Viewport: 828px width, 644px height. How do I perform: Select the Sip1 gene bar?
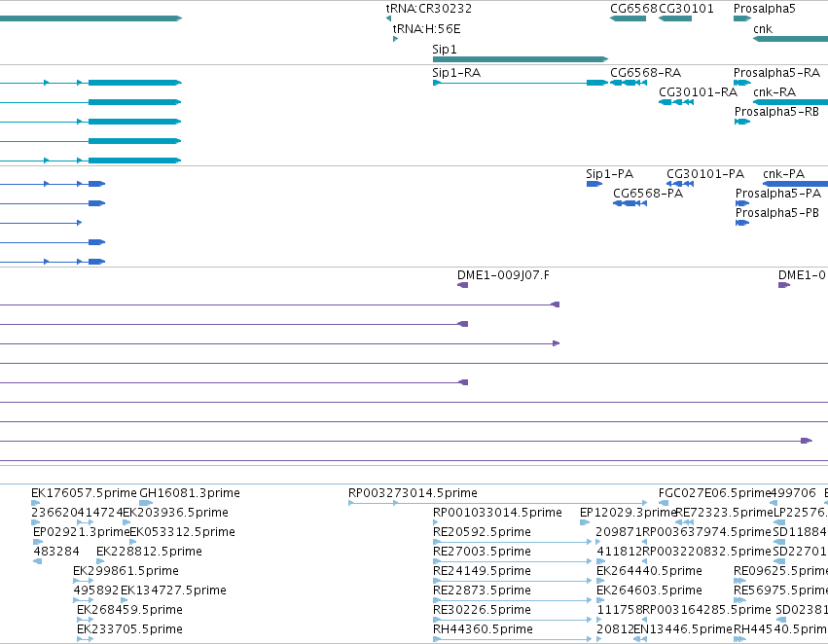coord(521,59)
